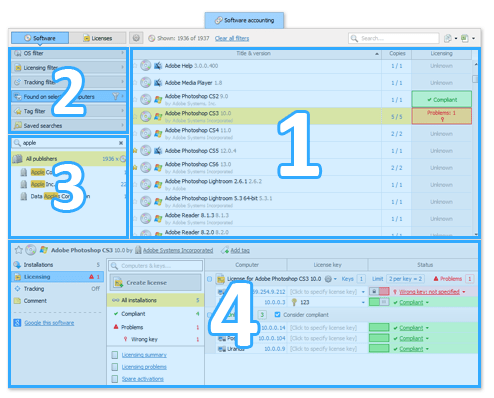Image resolution: width=494 pixels, height=398 pixels.
Task: Click the funnel icon on Found on selected computers
Action: tap(116, 96)
